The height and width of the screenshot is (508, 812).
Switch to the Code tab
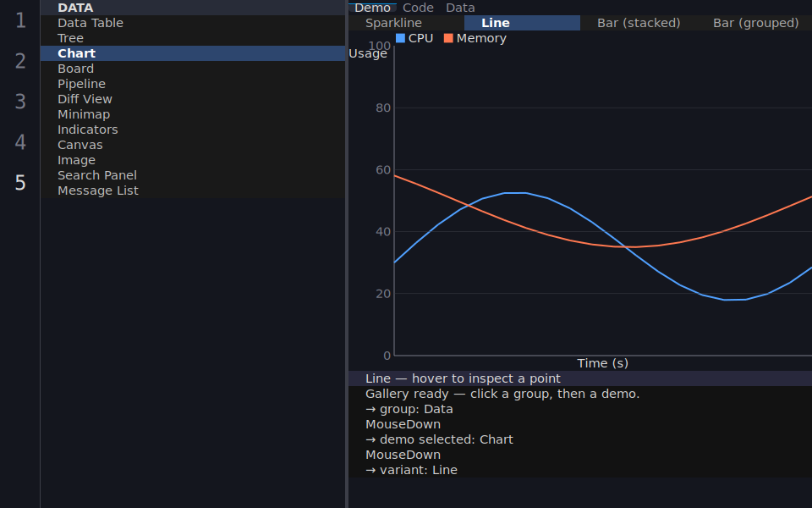click(x=418, y=8)
